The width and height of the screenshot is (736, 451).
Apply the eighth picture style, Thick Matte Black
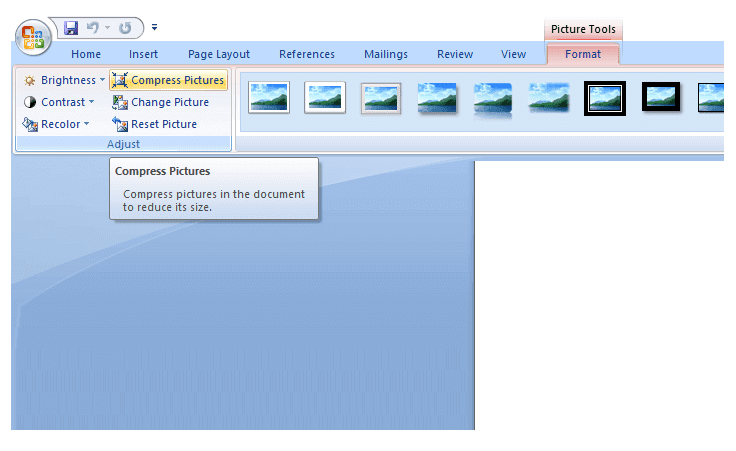[x=661, y=97]
